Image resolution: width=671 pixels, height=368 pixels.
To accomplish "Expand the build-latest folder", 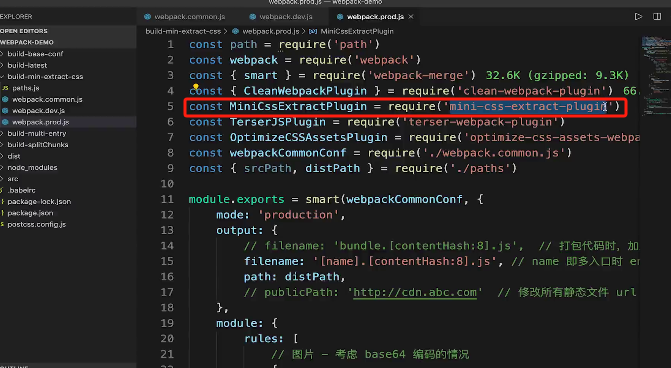I will click(x=27, y=65).
